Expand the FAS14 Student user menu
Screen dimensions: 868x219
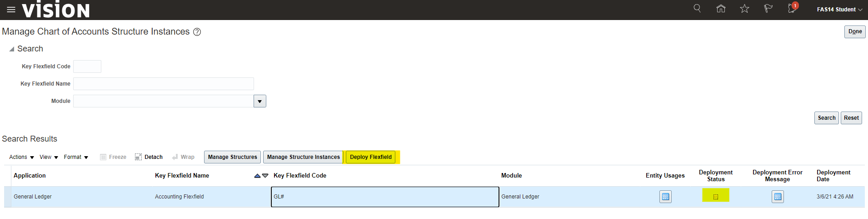pyautogui.click(x=839, y=10)
